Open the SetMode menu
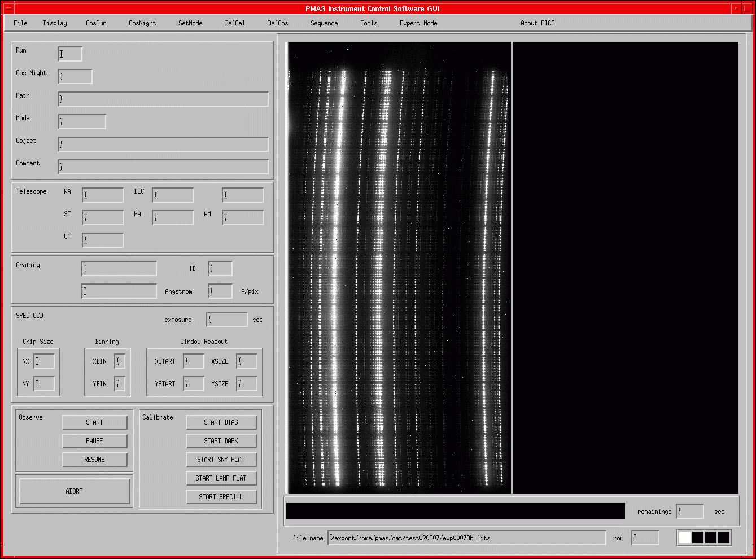 coord(190,23)
